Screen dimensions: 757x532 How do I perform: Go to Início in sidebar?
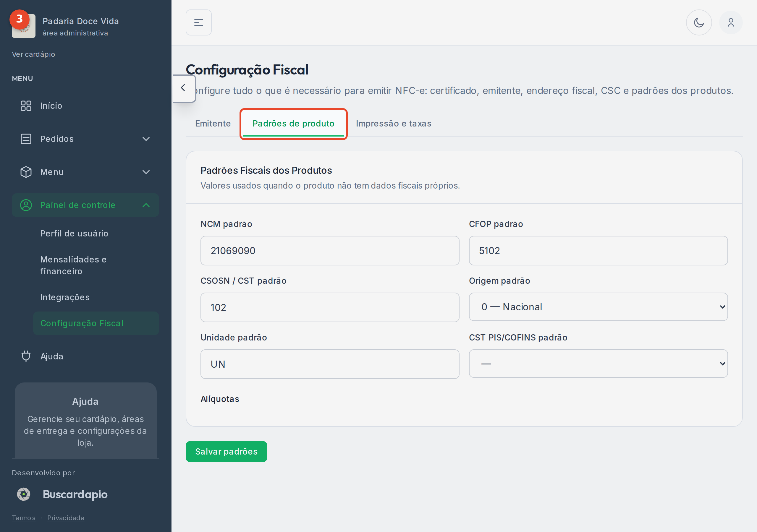tap(85, 106)
